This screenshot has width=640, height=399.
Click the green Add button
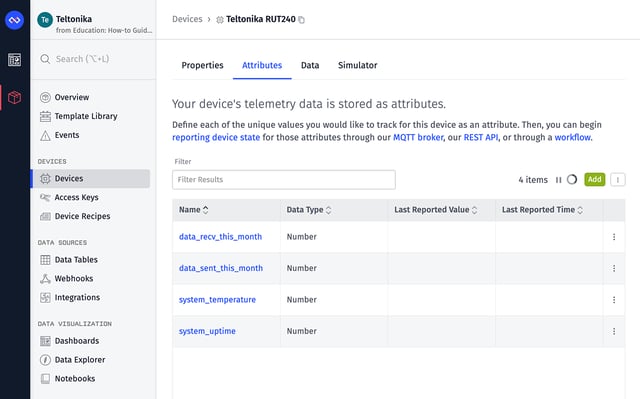[x=595, y=180]
